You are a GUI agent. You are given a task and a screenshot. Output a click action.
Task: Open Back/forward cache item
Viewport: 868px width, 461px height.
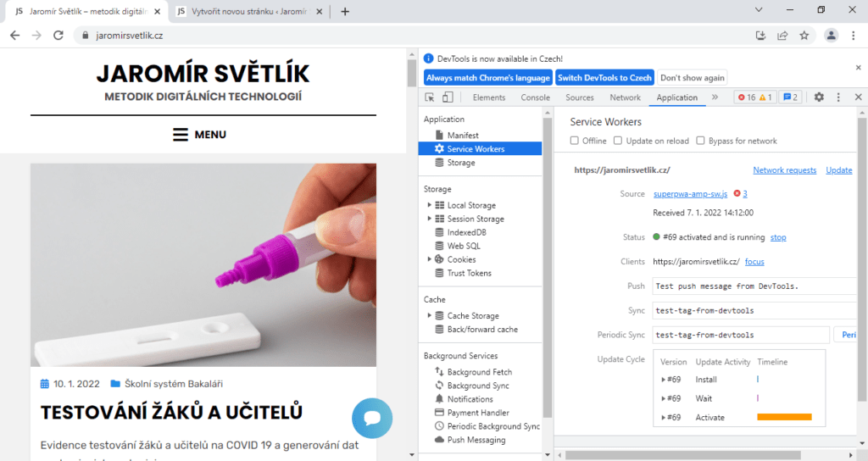point(482,330)
